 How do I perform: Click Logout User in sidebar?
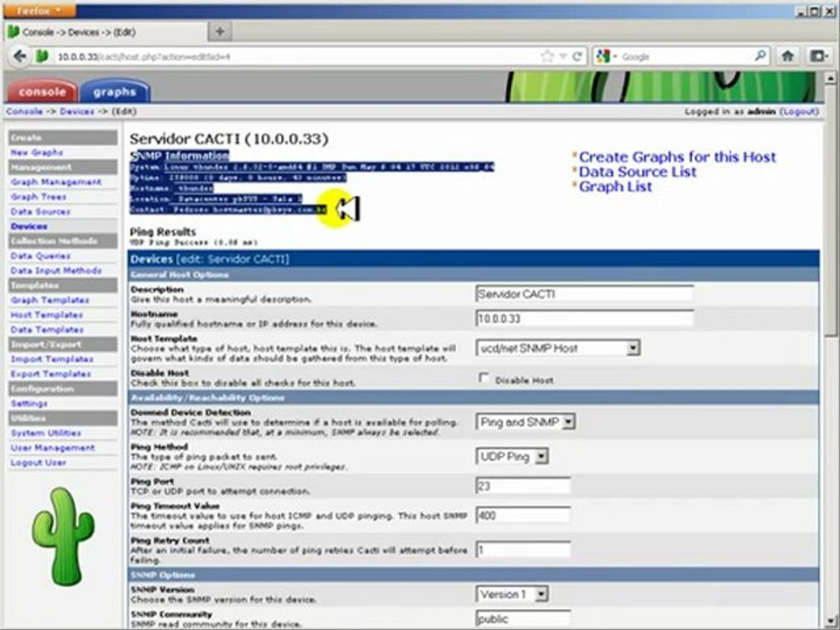click(x=38, y=462)
